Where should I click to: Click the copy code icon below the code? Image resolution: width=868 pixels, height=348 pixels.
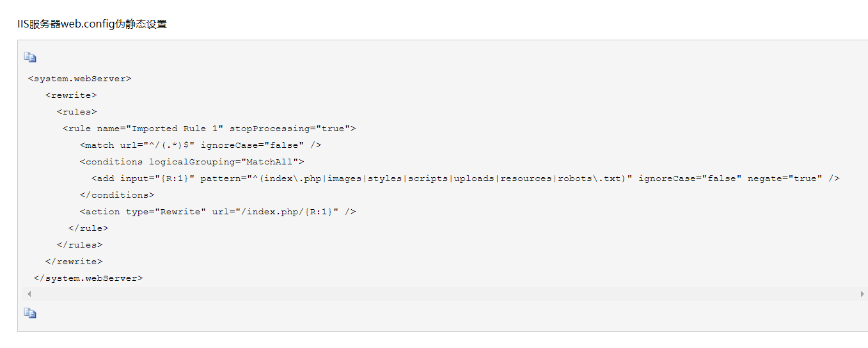(30, 313)
